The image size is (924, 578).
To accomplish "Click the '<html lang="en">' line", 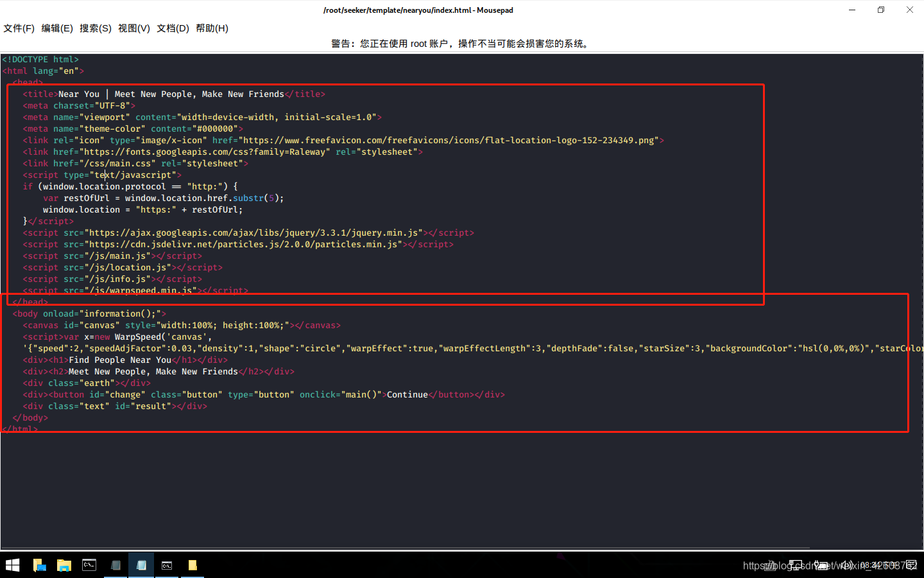I will pyautogui.click(x=43, y=71).
